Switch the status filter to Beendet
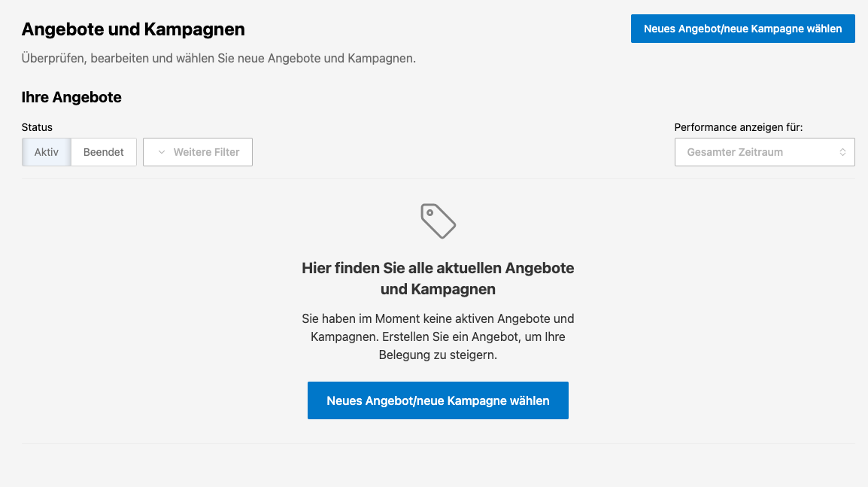Viewport: 868px width, 487px height. [104, 152]
